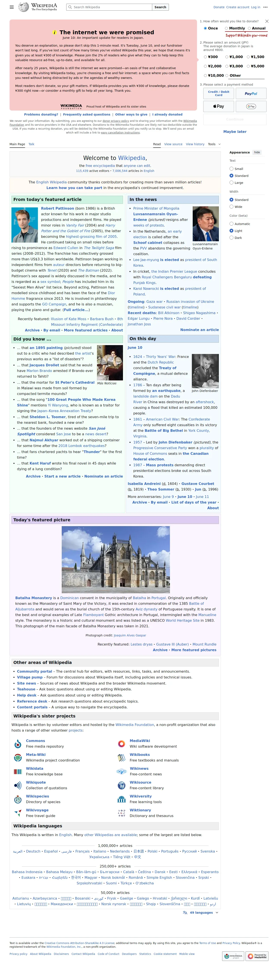Click the Wikisource project icon

(x=121, y=785)
